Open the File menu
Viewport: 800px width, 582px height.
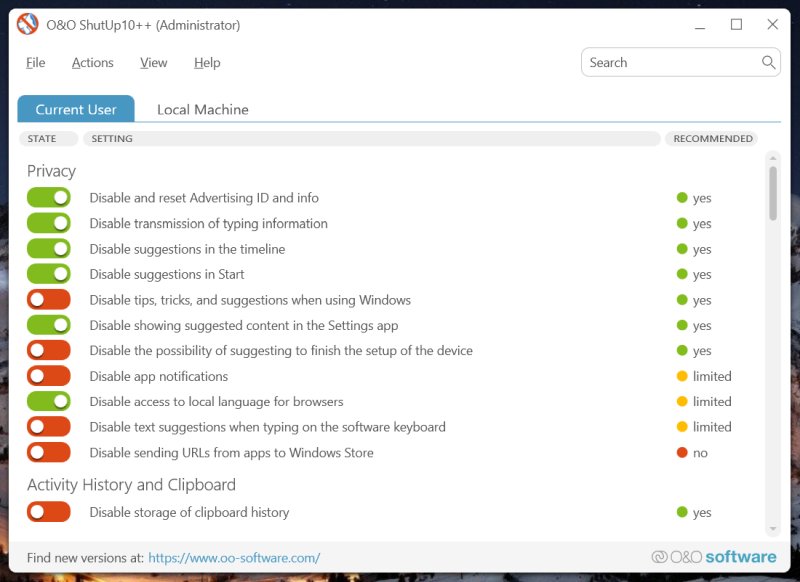[35, 62]
